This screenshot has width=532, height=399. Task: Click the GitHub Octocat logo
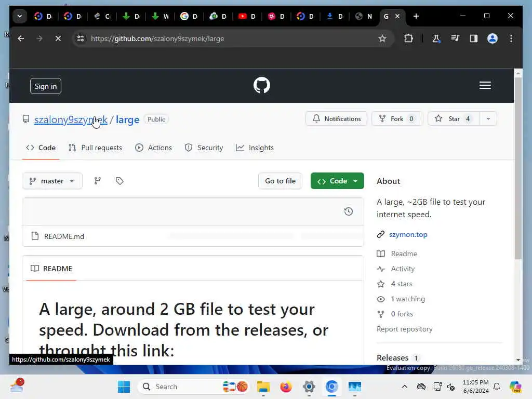click(x=262, y=85)
